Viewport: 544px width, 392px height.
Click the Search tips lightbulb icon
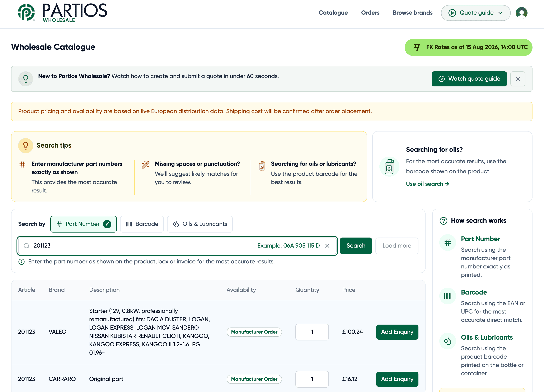26,146
